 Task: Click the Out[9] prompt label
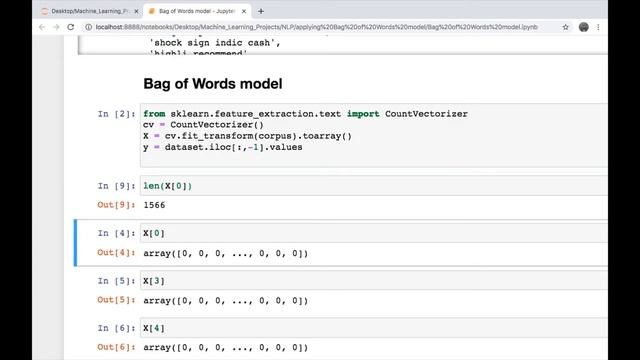(x=116, y=205)
